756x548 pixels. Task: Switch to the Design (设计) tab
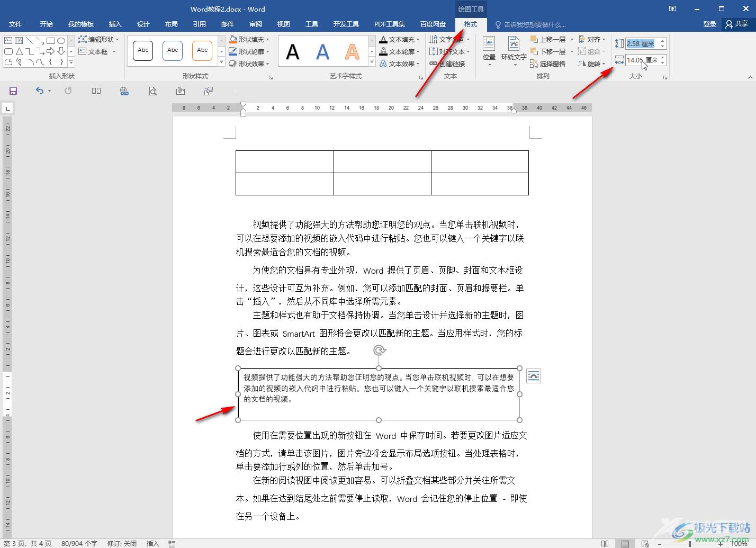point(143,24)
